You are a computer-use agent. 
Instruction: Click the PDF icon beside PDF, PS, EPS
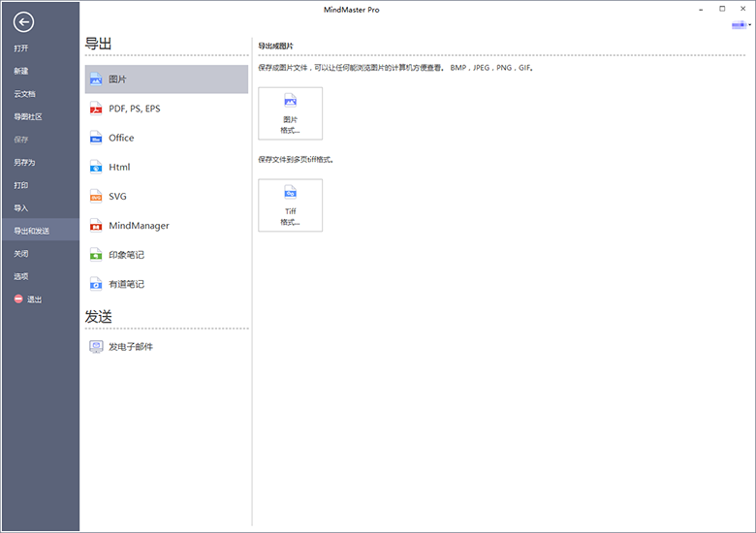pos(96,109)
